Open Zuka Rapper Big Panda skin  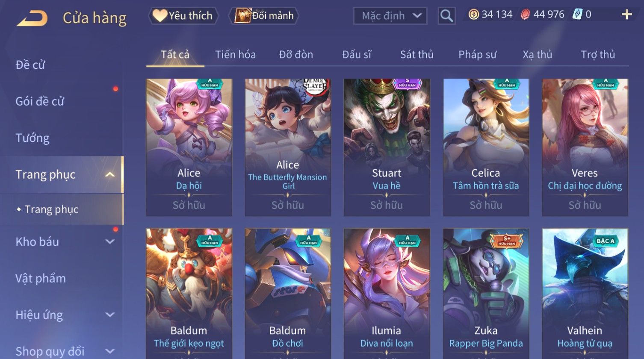coord(486,294)
